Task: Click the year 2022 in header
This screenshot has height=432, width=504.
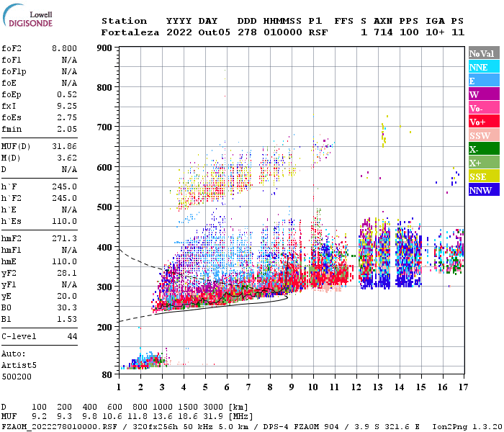Action: 179,32
